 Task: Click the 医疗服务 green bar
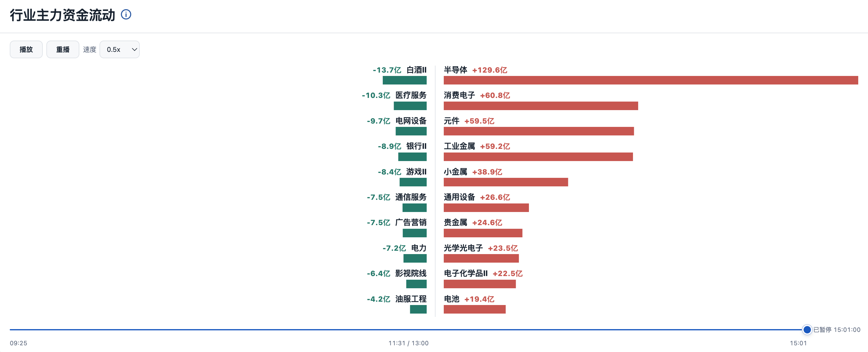[410, 106]
